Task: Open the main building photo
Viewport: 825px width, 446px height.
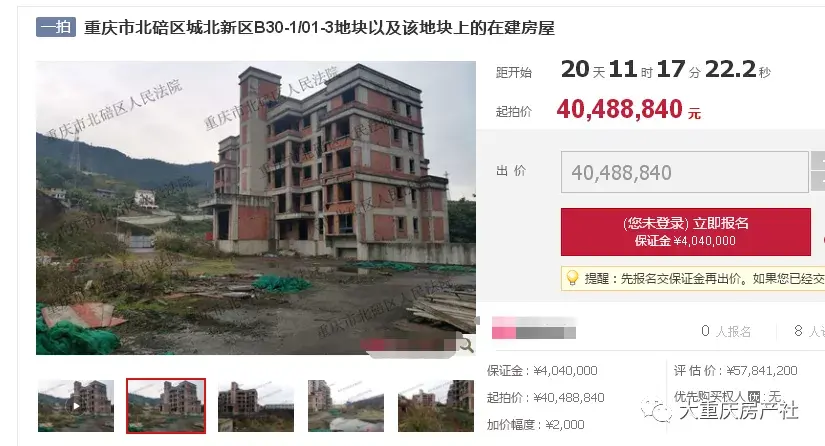Action: (x=256, y=208)
